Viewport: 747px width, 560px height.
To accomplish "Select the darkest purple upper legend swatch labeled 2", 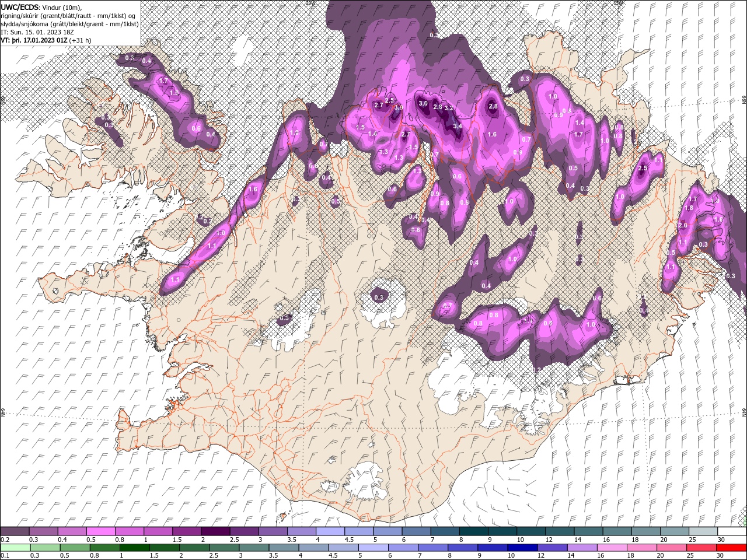I will tap(215, 531).
